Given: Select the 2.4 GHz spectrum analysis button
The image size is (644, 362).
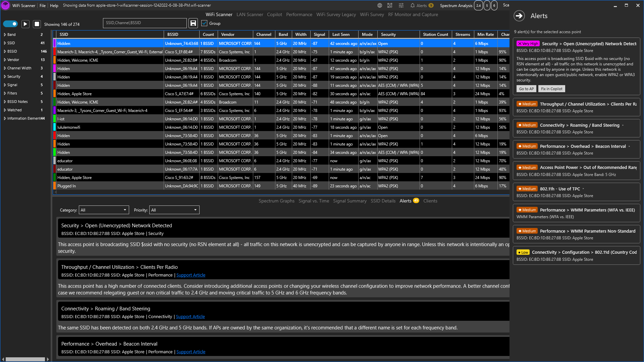Looking at the screenshot, I should [478, 5].
